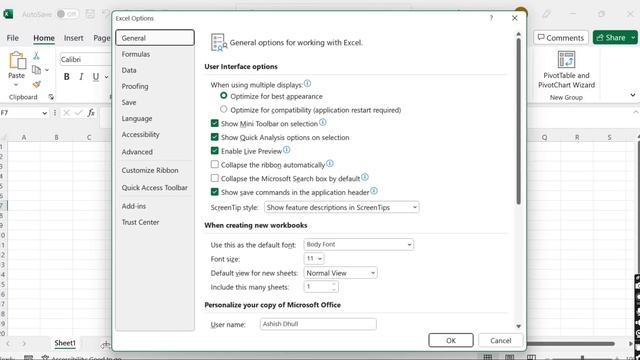Click the Share button
Screen dimensions: 640x360
point(611,38)
